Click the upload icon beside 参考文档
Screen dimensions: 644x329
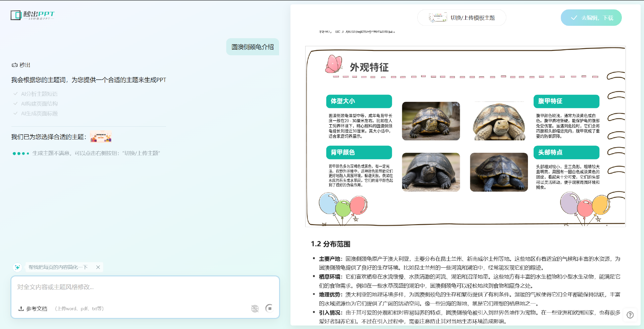point(21,309)
